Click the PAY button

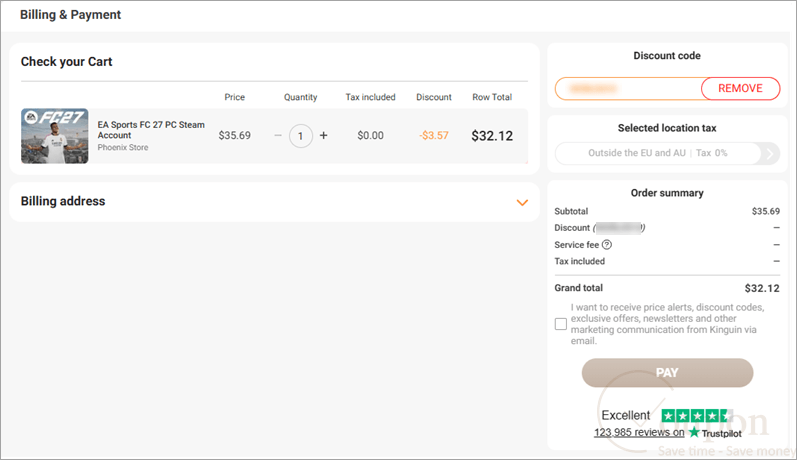[x=667, y=373]
